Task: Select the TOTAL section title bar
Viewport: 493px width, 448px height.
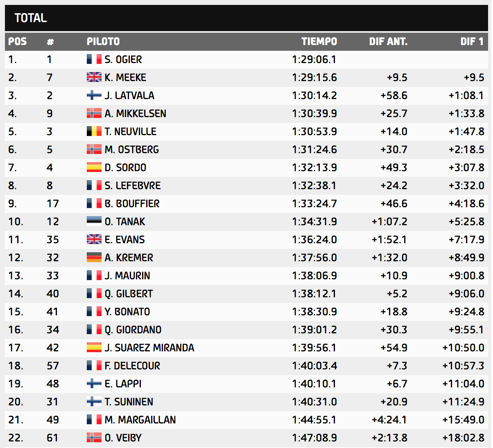Action: [246, 18]
